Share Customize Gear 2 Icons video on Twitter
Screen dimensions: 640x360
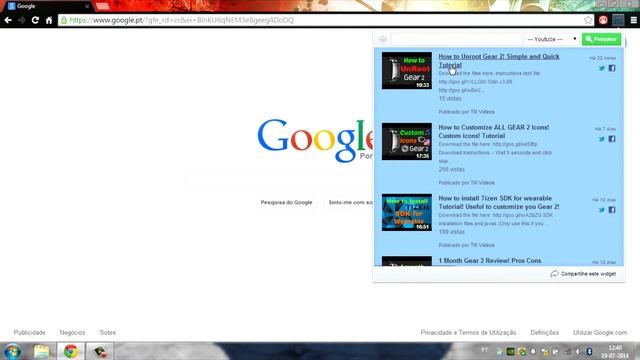(602, 139)
